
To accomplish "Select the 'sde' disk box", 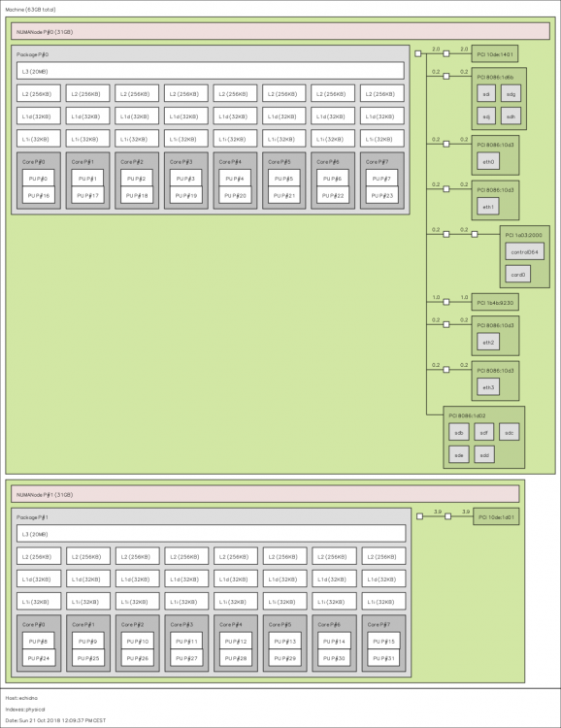I will [x=459, y=454].
